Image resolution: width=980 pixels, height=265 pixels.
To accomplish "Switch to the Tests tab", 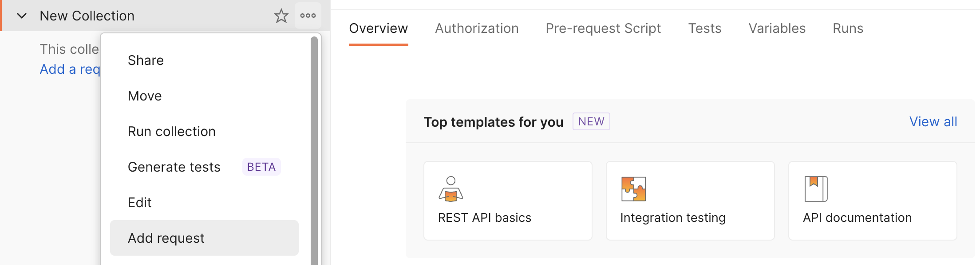I will (705, 28).
